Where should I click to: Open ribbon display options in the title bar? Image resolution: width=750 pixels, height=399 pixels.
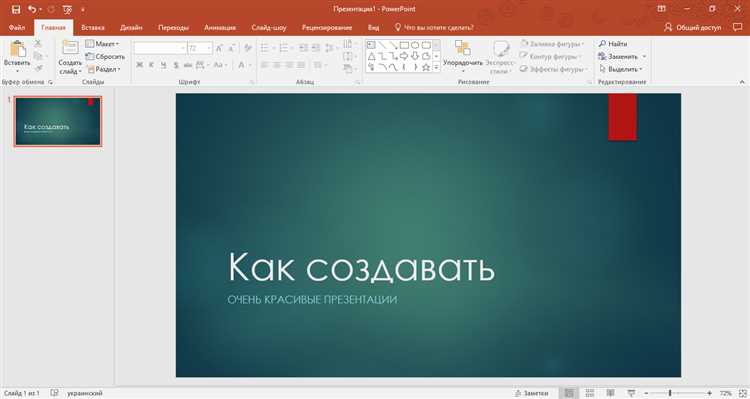click(x=662, y=9)
